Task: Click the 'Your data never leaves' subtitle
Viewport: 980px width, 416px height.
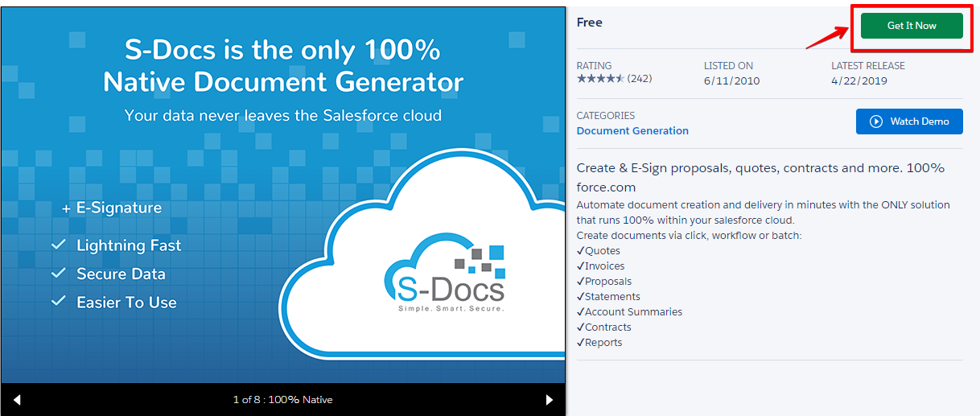Action: (x=283, y=116)
